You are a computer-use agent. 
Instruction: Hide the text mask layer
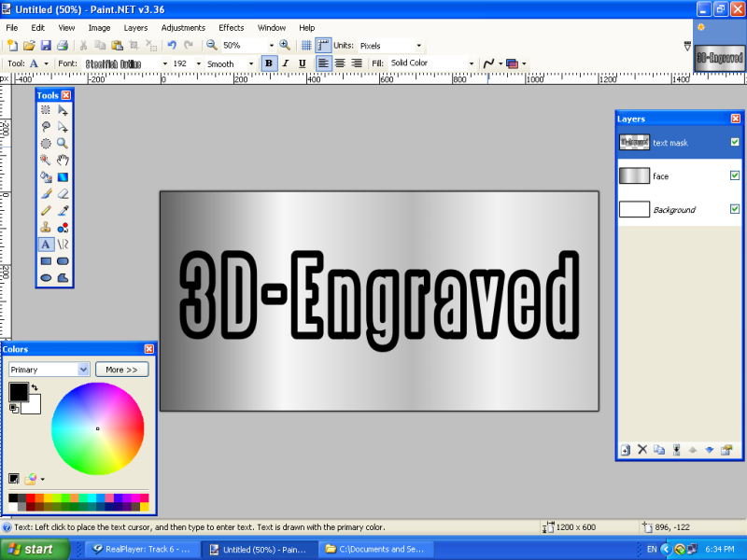coord(735,142)
